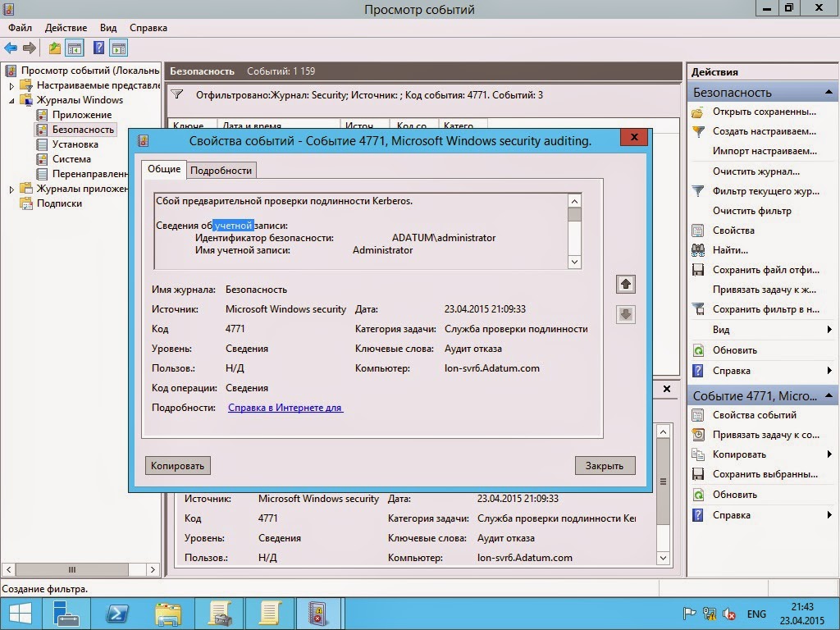
Task: Open the Вид menu in menu bar
Action: pos(108,28)
